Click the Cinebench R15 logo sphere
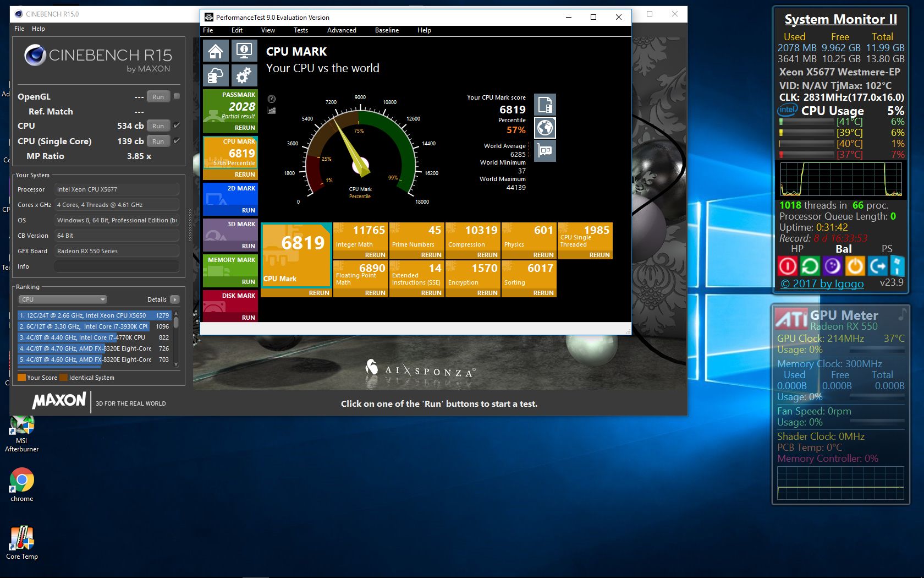 (35, 55)
